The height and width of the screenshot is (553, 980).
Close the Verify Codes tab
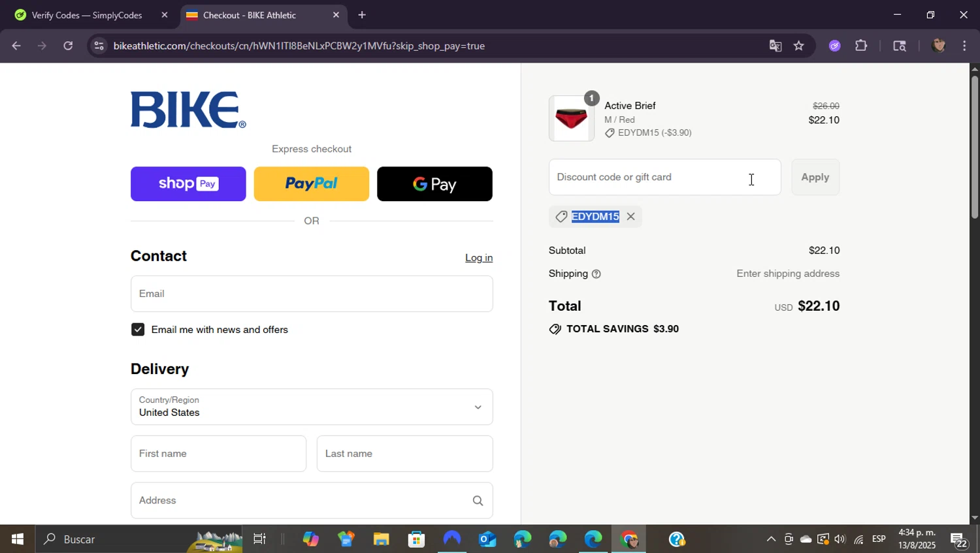(x=165, y=15)
